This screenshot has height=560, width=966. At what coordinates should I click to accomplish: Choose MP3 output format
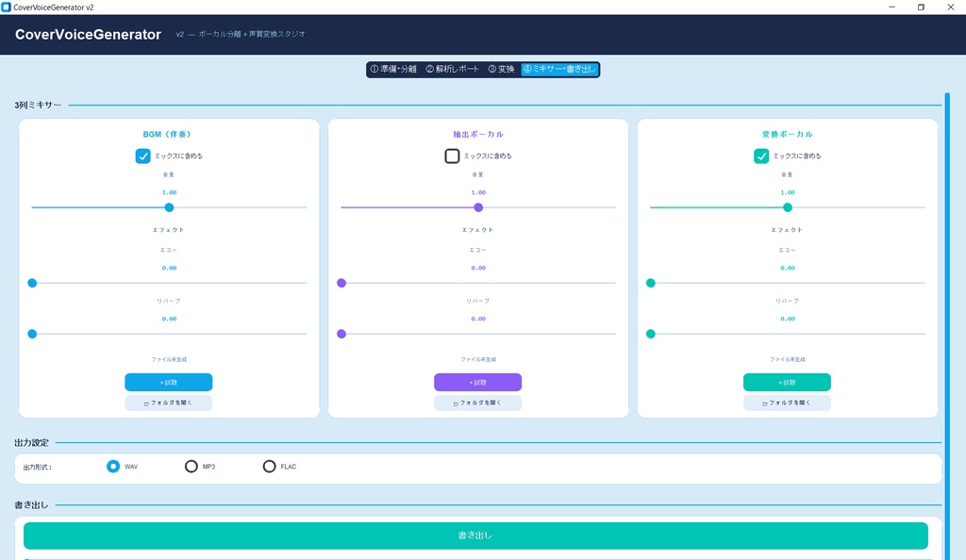pyautogui.click(x=191, y=467)
